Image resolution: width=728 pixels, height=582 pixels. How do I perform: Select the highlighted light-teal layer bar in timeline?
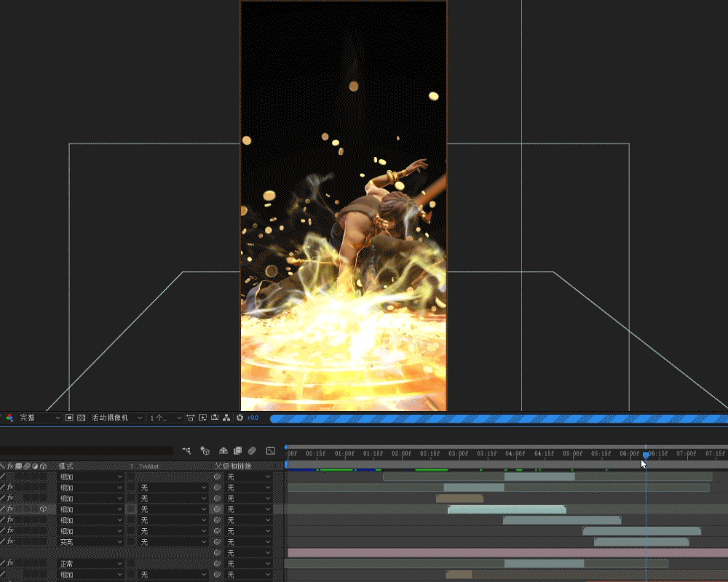pos(507,509)
